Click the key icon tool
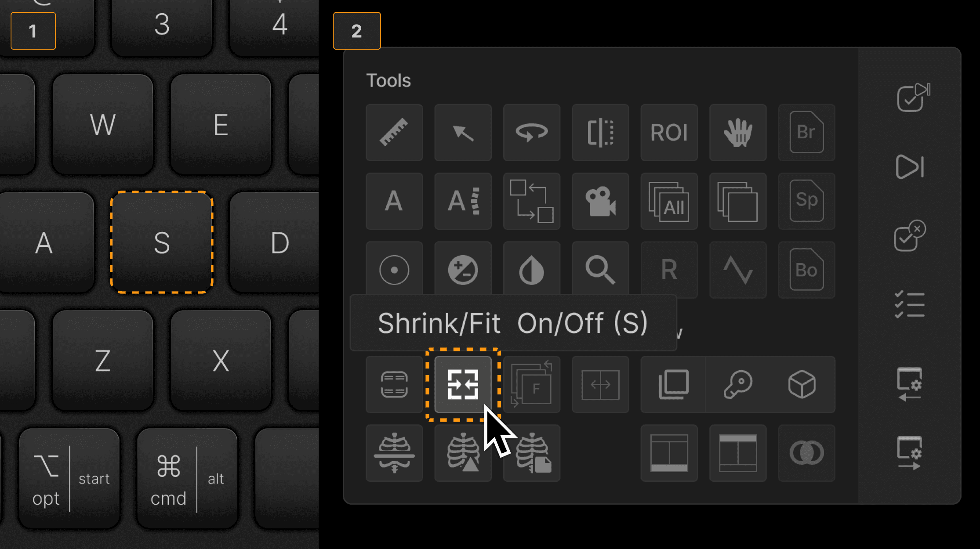Screen dimensions: 980x549 pyautogui.click(x=738, y=384)
